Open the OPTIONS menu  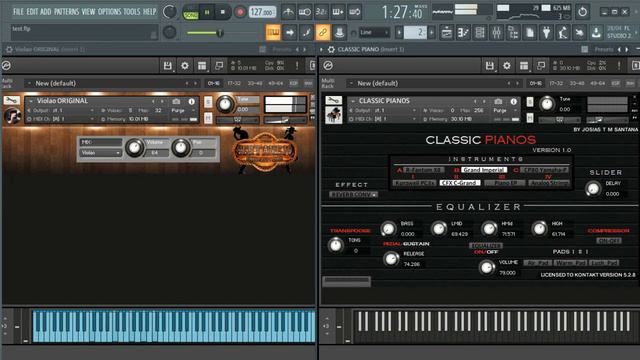(109, 11)
